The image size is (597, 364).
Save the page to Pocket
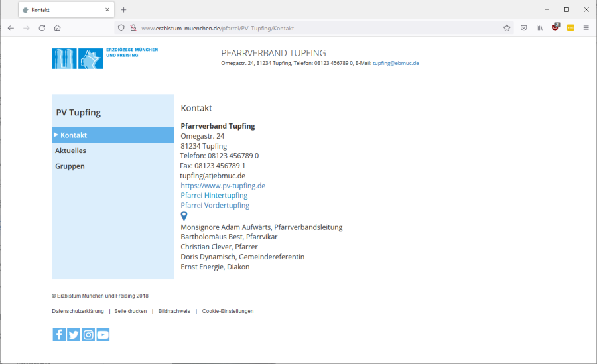[x=524, y=28]
